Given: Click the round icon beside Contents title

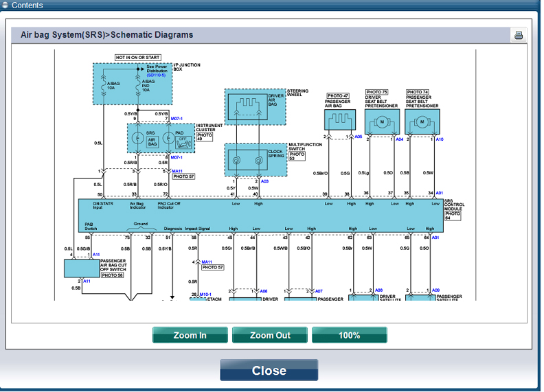Looking at the screenshot, I should point(5,5).
